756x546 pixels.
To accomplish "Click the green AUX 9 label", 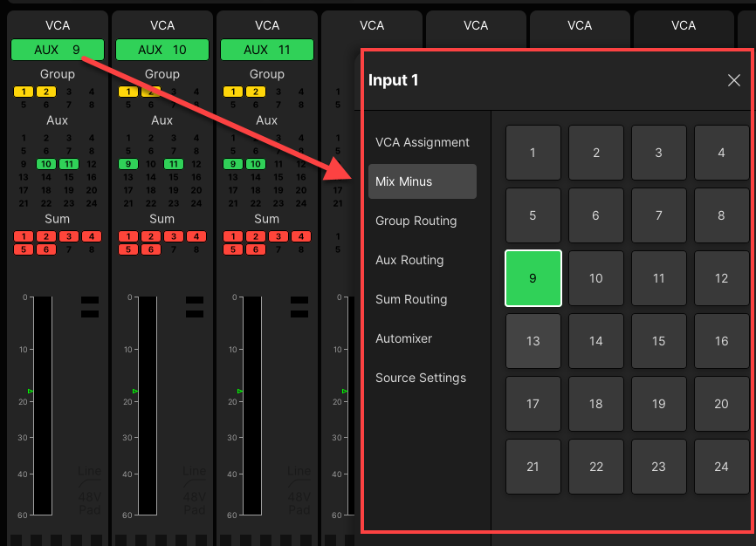I will [58, 50].
